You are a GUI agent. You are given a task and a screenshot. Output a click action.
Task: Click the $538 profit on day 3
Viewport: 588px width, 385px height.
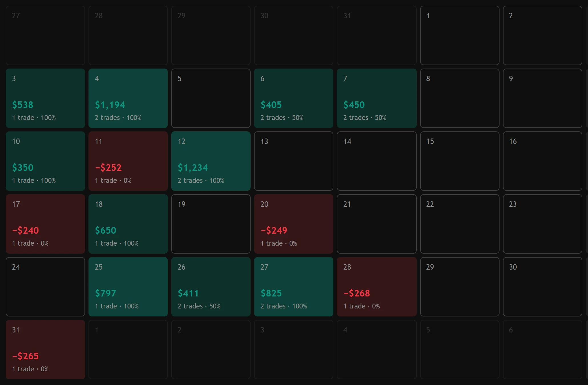tap(23, 105)
